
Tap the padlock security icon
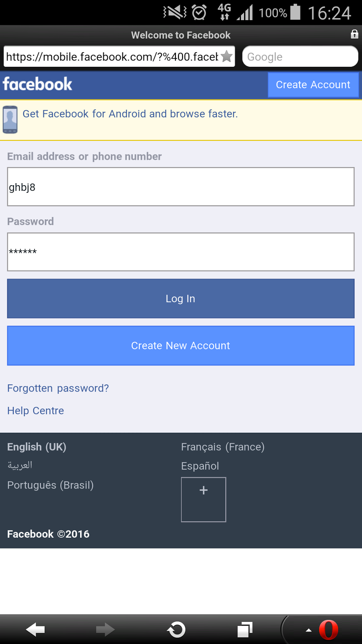pos(354,34)
